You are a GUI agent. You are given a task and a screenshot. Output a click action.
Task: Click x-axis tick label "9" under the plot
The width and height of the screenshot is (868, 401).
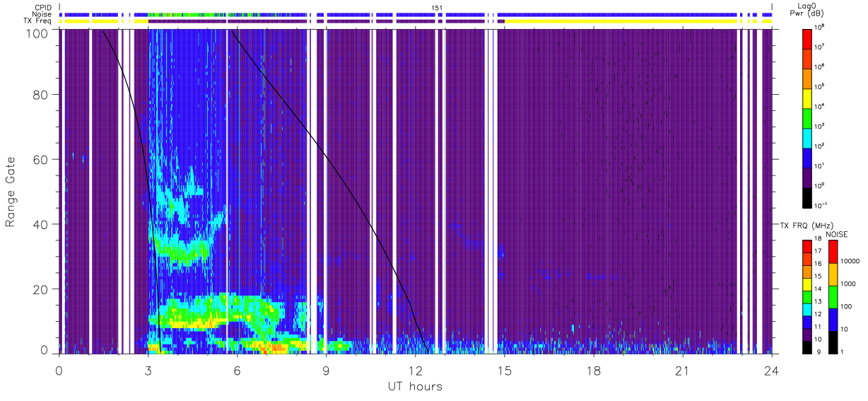[326, 371]
